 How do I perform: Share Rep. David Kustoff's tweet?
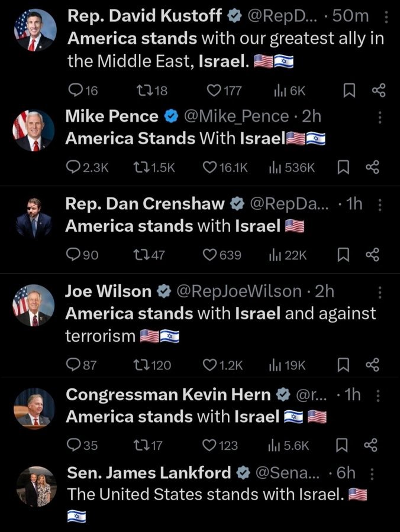379,90
